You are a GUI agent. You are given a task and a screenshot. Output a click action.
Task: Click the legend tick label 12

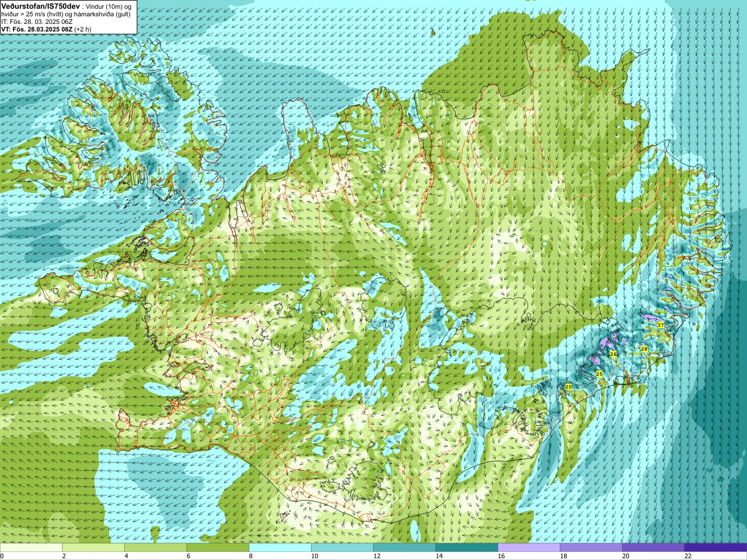[x=377, y=556]
